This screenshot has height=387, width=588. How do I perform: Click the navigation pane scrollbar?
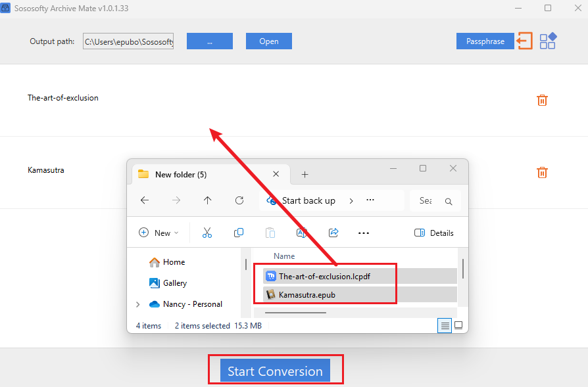point(245,265)
